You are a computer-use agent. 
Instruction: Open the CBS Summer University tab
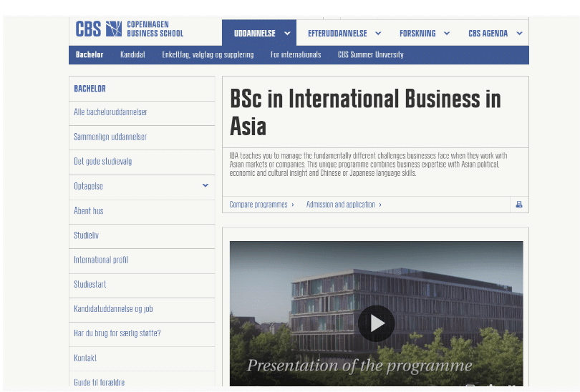tap(371, 54)
